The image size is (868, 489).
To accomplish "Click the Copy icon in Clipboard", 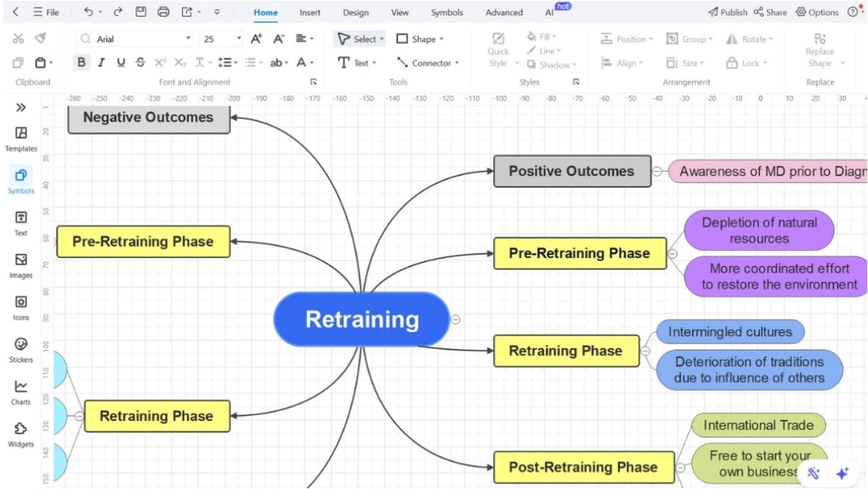I will click(x=17, y=63).
